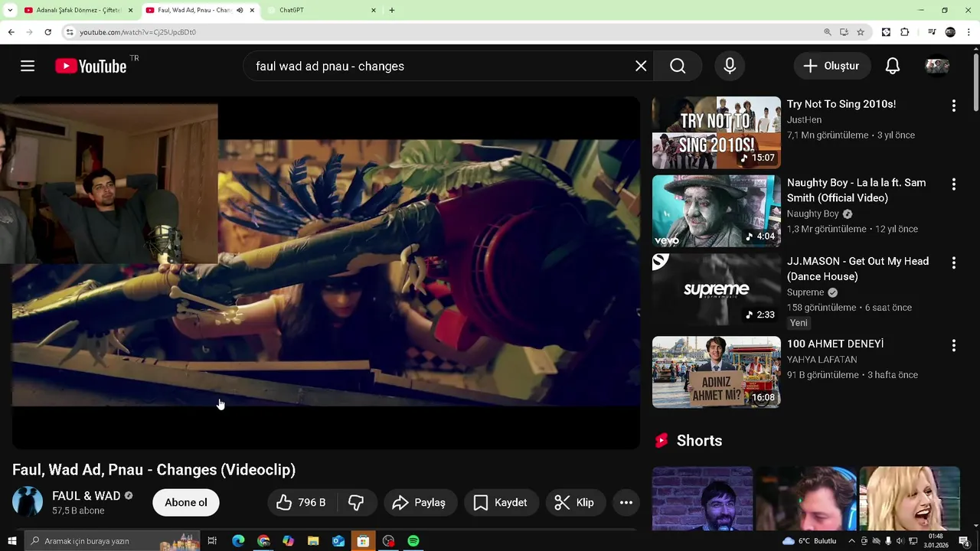
Task: Open the YAHYA LAFATAN channel link
Action: [x=822, y=360]
